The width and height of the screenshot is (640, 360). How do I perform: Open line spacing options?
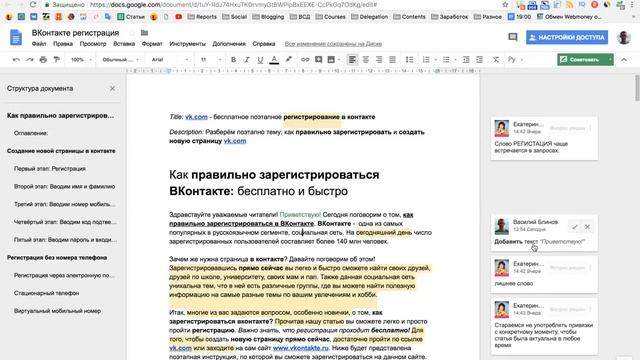tap(409, 60)
